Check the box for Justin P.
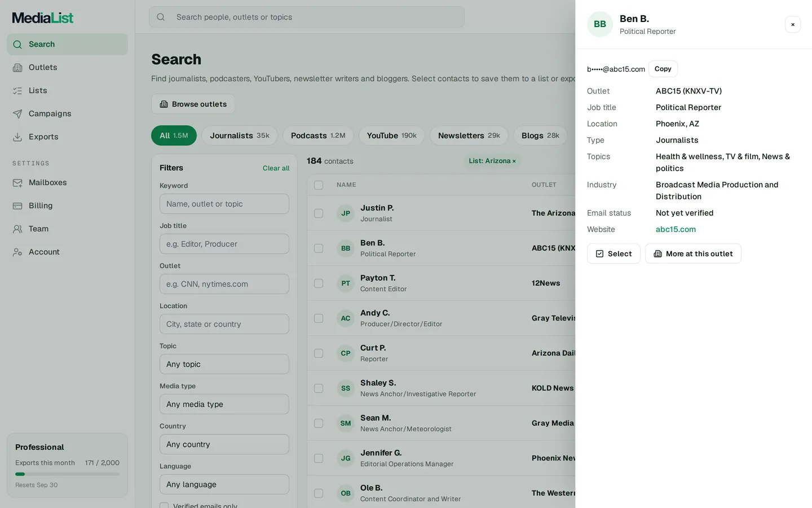812x508 pixels. click(319, 213)
